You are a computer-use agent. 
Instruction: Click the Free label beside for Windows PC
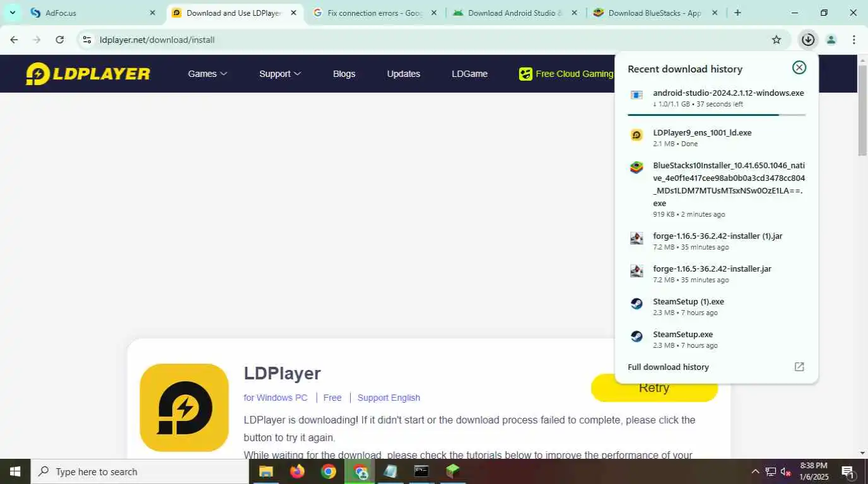point(332,398)
